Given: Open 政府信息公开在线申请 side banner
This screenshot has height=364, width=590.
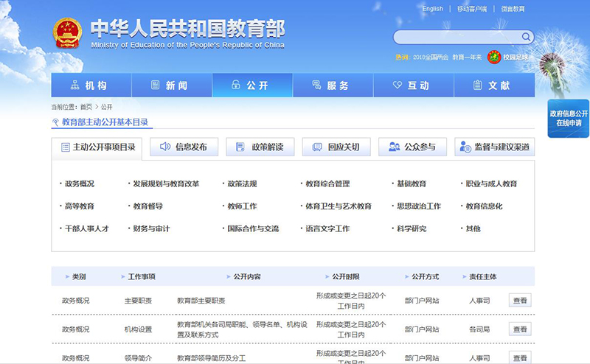Looking at the screenshot, I should click(x=569, y=118).
